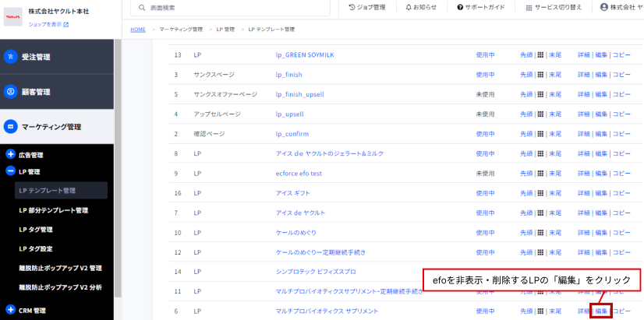This screenshot has width=644, height=320.
Task: Click the sort grid icon for アイス ギフト
Action: (x=541, y=193)
